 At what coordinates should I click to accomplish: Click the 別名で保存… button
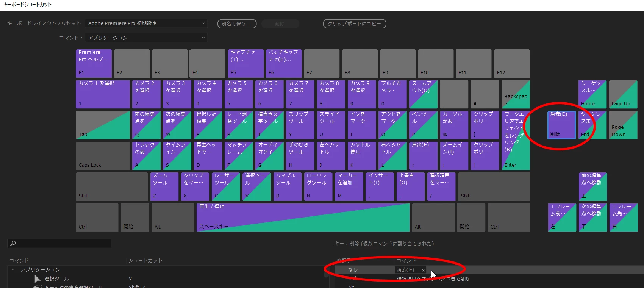coord(237,23)
